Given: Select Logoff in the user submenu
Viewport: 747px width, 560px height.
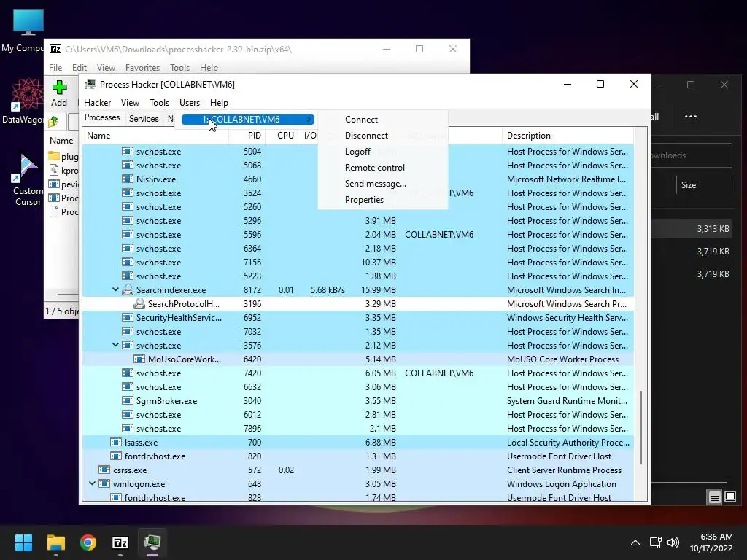Looking at the screenshot, I should [x=357, y=152].
